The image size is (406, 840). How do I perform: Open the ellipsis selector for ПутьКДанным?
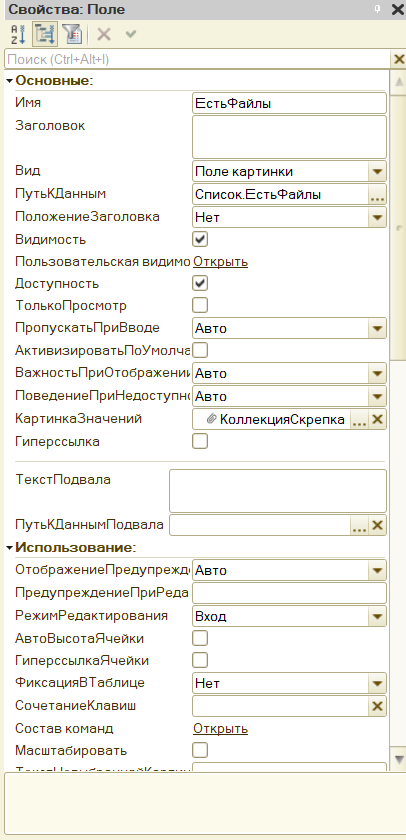[x=377, y=195]
